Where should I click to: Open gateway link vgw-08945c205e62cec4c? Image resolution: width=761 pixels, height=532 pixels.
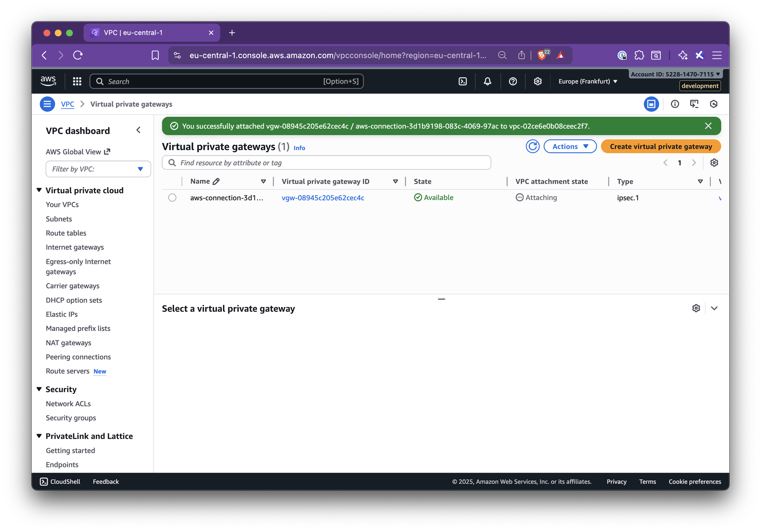323,198
